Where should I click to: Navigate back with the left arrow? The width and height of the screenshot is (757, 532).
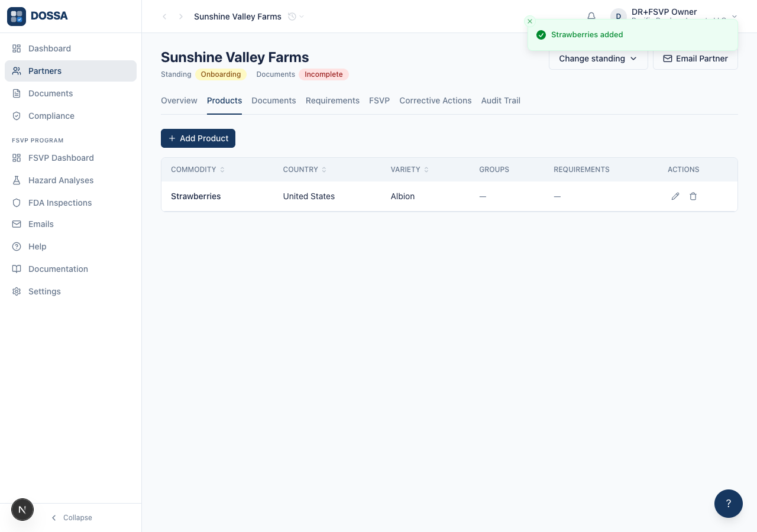coord(164,17)
